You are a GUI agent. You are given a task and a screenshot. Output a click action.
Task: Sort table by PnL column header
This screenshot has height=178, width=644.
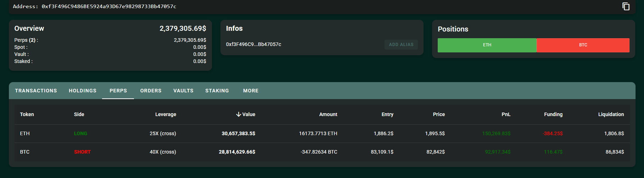(506, 114)
